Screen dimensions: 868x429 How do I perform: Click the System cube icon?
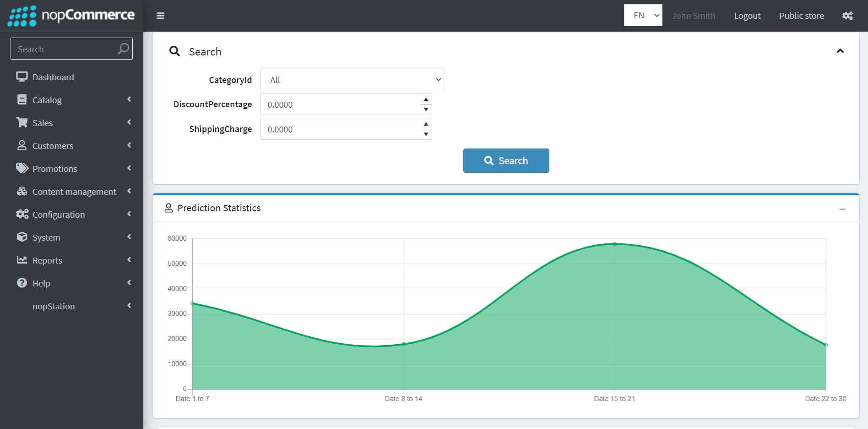tap(22, 237)
